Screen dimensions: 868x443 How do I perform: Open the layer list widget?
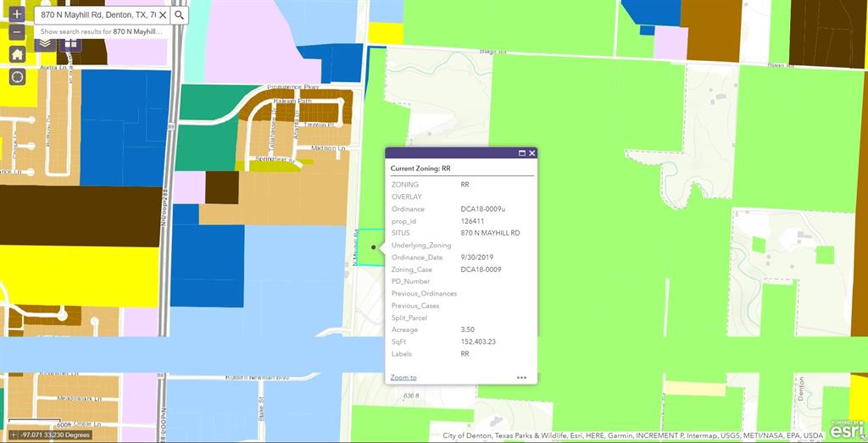pos(45,42)
